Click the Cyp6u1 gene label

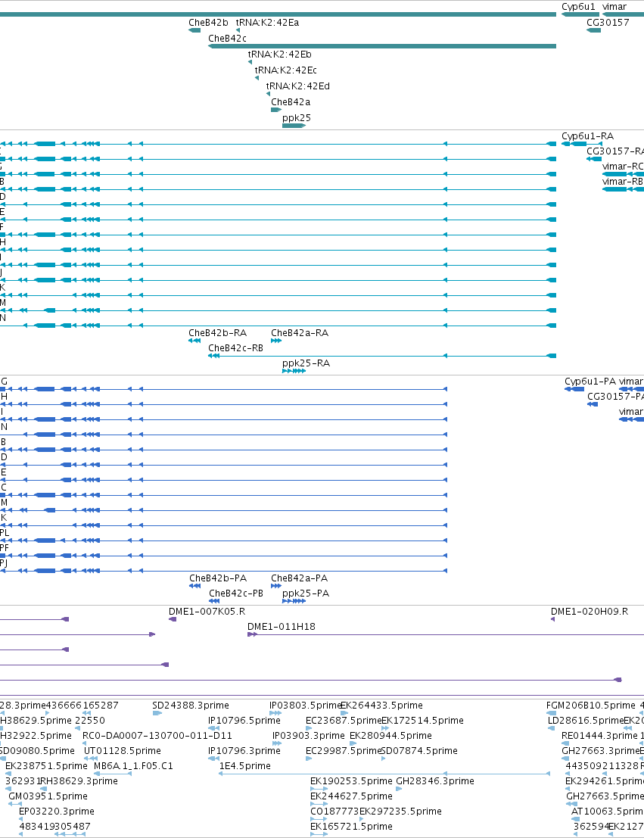pyautogui.click(x=578, y=7)
